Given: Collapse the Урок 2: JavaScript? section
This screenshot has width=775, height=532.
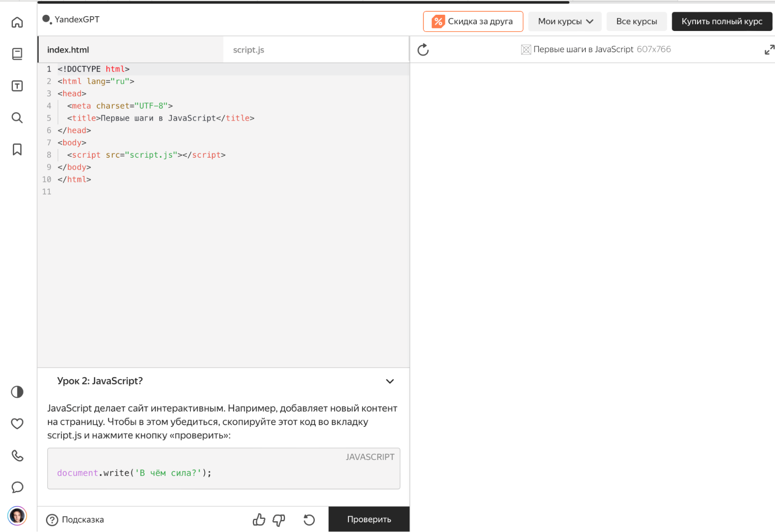Looking at the screenshot, I should click(x=390, y=381).
